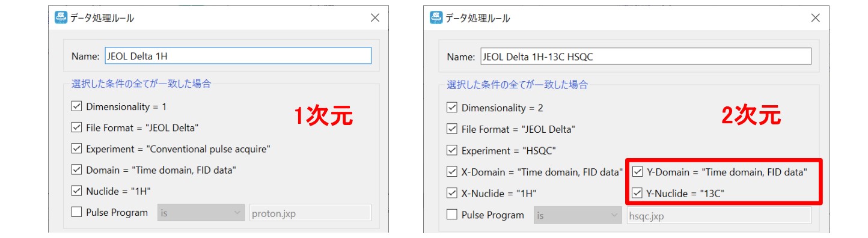Expand the "is" dropdown beside hsqc.jxp

[x=577, y=215]
